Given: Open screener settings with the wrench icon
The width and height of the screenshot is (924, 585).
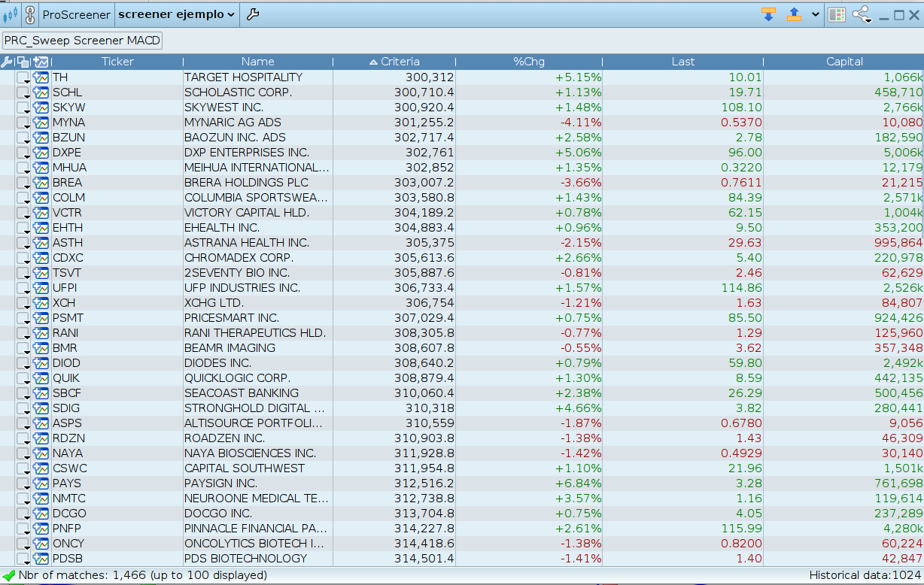Looking at the screenshot, I should [253, 14].
